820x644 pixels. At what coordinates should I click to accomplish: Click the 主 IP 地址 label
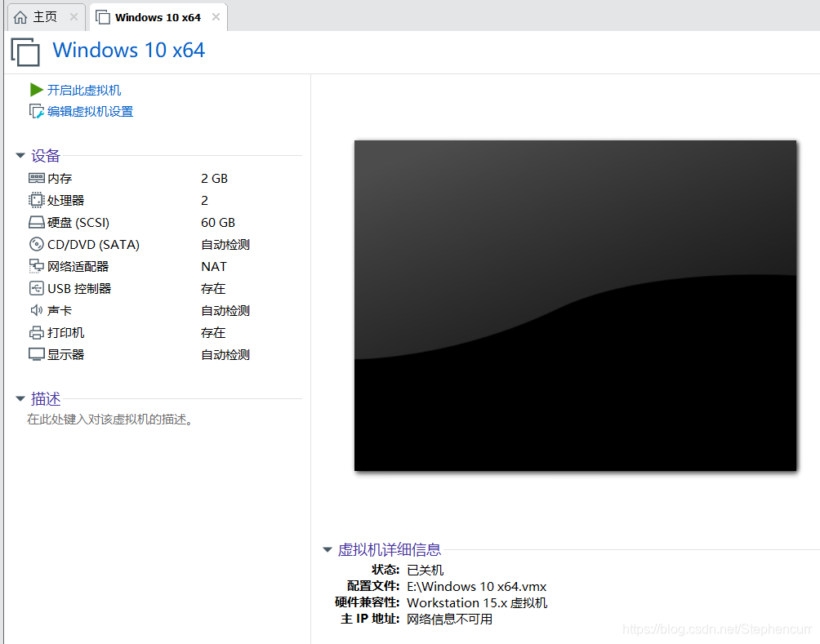point(370,619)
